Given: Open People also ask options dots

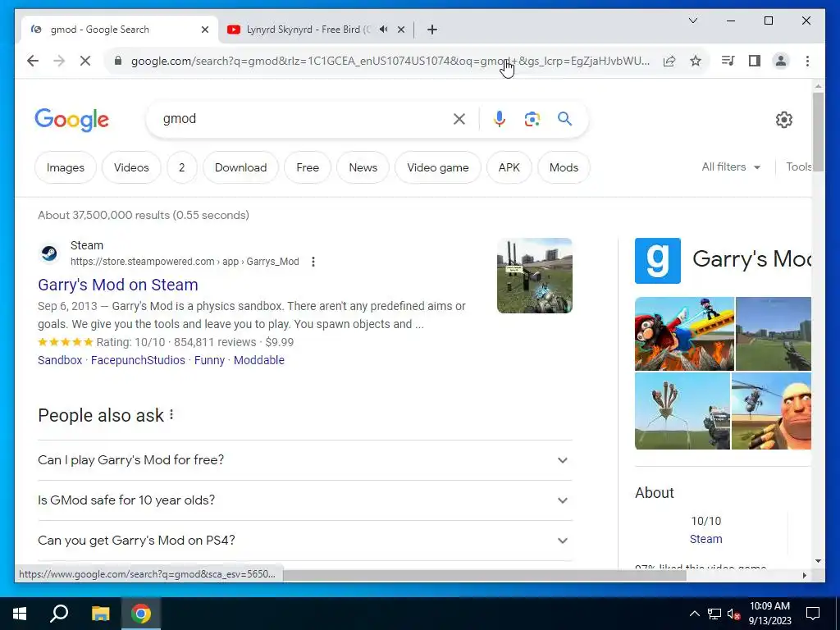Looking at the screenshot, I should coord(171,414).
